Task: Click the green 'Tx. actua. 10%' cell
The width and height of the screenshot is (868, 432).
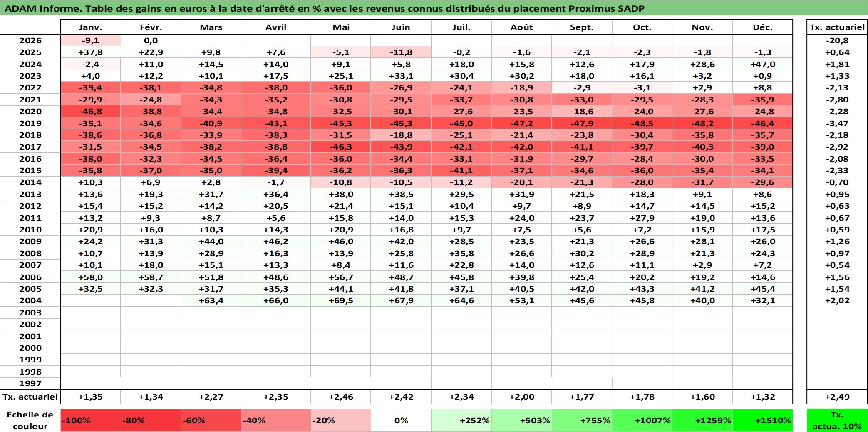Action: pyautogui.click(x=837, y=420)
